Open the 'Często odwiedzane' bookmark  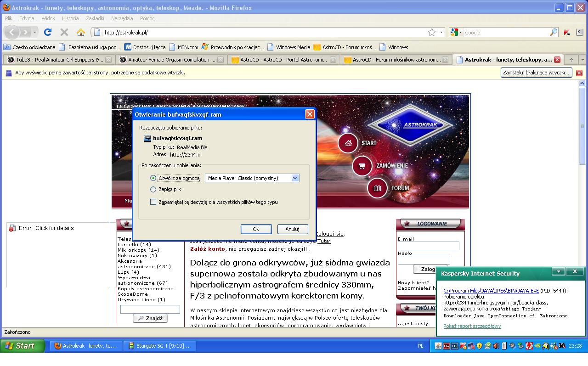(29, 47)
